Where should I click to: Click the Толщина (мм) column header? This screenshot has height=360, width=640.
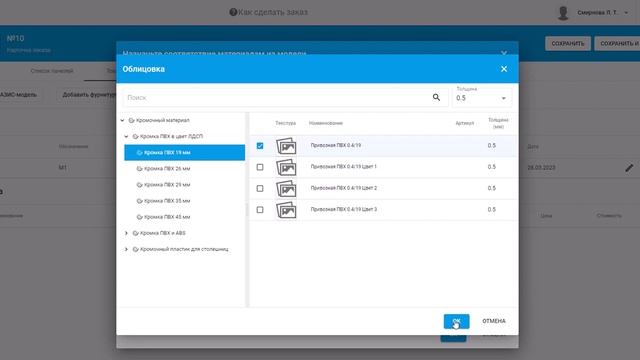pos(498,123)
